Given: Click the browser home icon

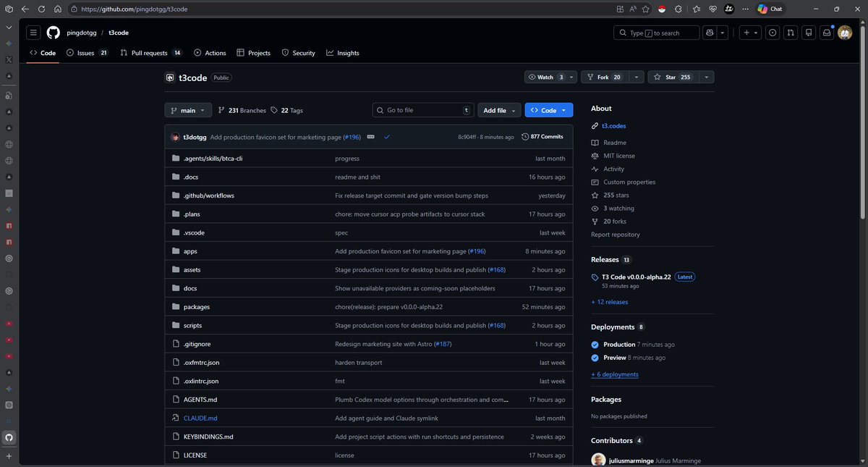Looking at the screenshot, I should point(58,9).
